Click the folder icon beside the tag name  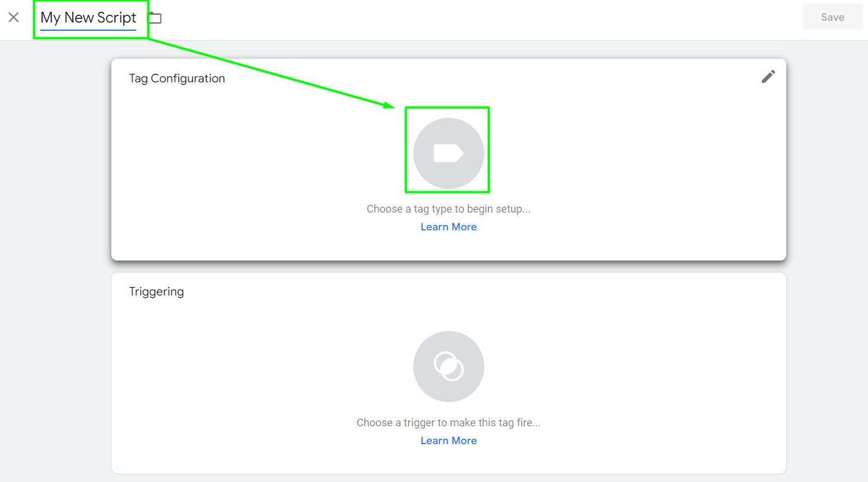(x=155, y=18)
